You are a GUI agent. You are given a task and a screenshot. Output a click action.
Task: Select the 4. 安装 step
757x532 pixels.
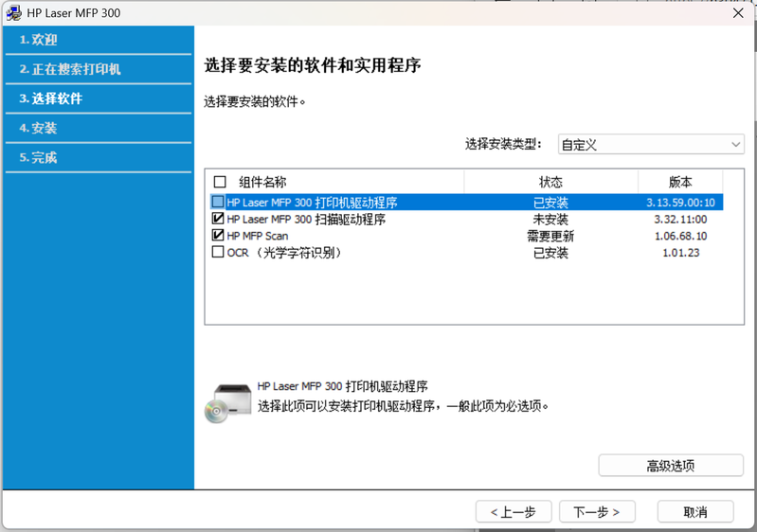pos(39,128)
